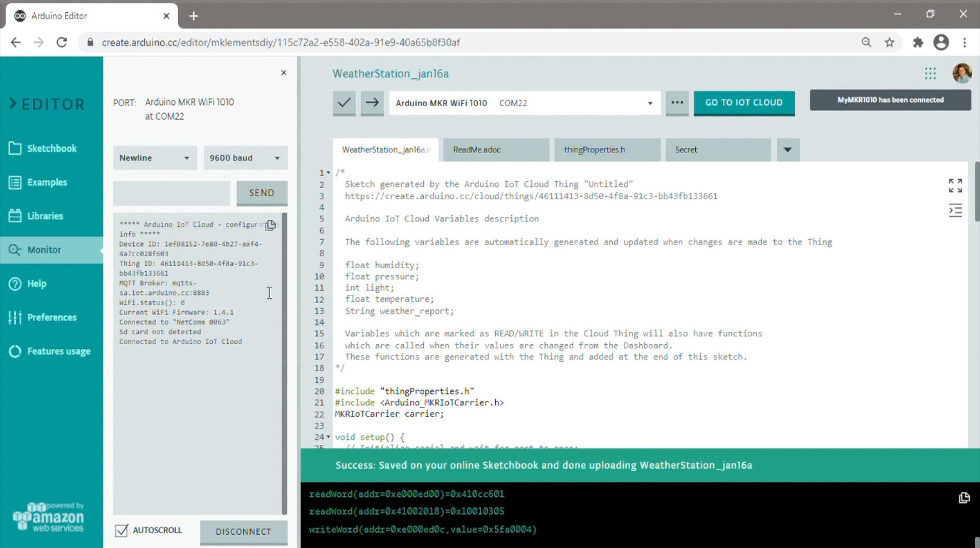The image size is (980, 548).
Task: Click the serial message input field
Action: (171, 193)
